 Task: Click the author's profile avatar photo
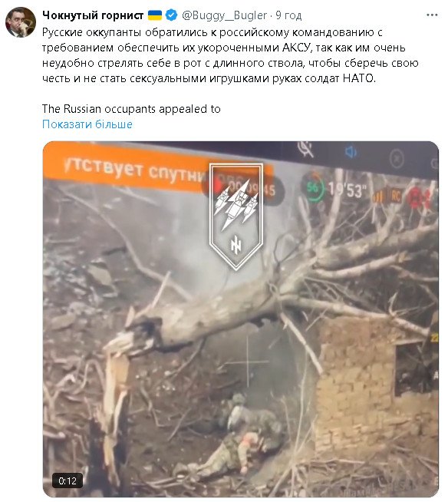pos(21,22)
